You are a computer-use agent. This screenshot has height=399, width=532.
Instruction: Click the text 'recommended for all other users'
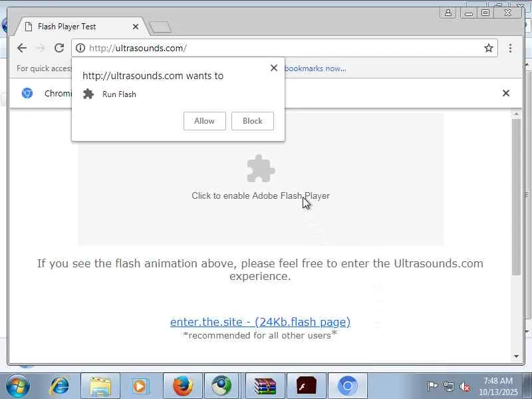pos(259,335)
